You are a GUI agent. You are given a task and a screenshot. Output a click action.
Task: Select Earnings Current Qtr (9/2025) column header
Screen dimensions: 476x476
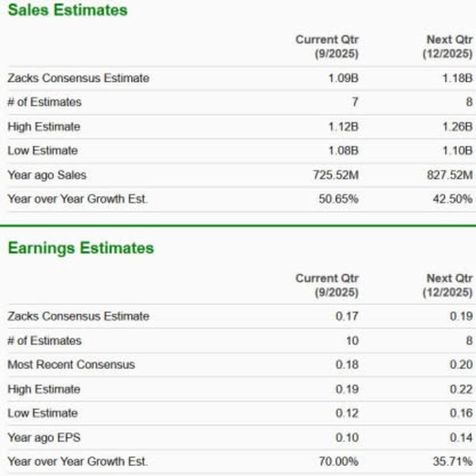pyautogui.click(x=327, y=285)
